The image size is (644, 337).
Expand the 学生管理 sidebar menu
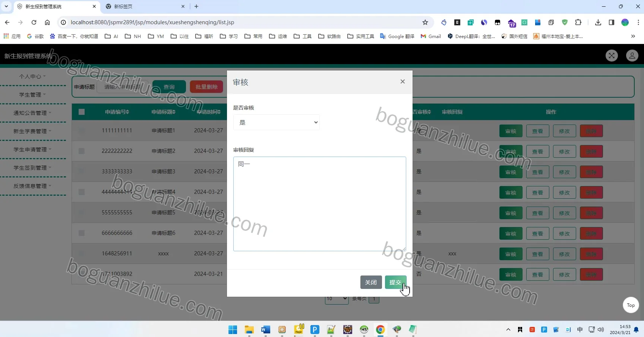33,95
